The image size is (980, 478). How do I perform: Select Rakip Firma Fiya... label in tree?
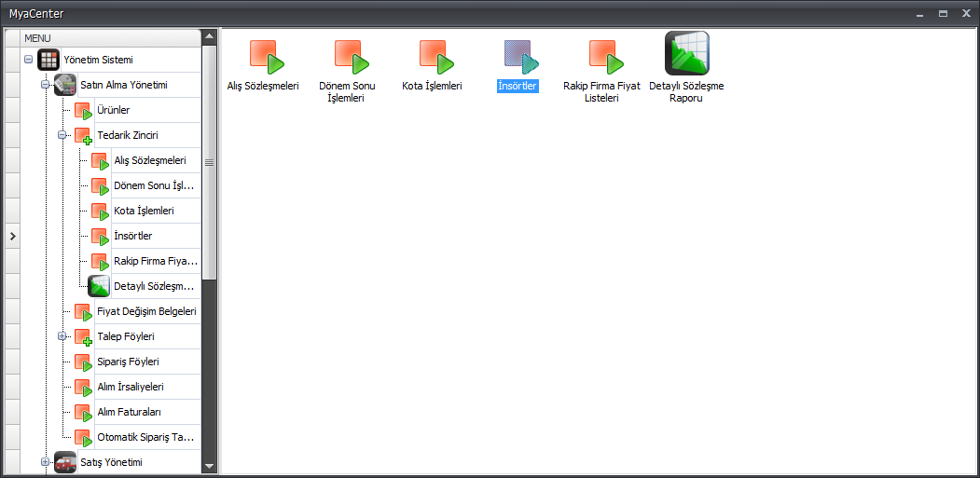tap(156, 261)
